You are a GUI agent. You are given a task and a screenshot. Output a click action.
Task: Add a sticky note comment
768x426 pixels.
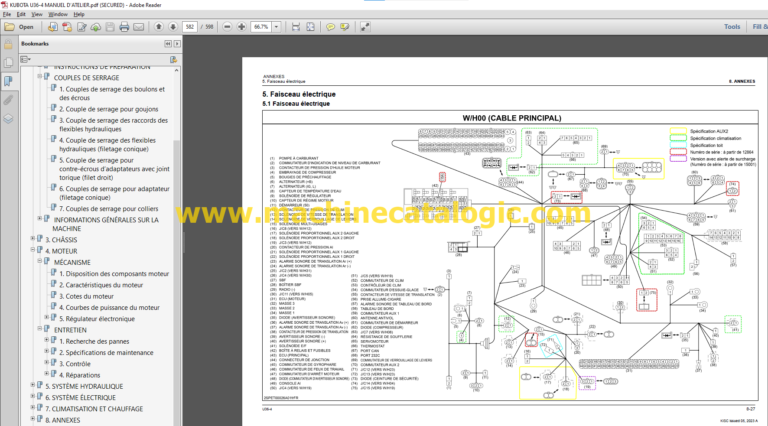point(330,27)
